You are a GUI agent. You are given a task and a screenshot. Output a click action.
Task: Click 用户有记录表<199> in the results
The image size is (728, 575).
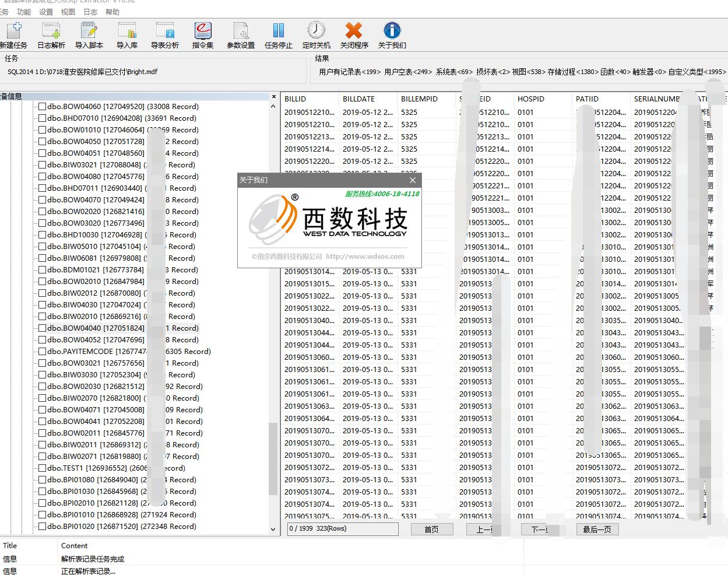point(350,72)
